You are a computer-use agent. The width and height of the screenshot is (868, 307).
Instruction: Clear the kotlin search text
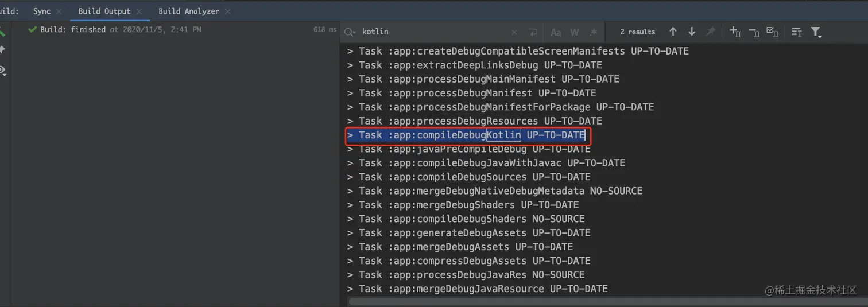514,32
